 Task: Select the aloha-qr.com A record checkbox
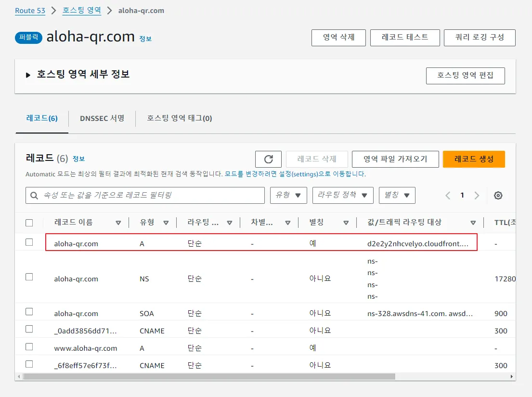pyautogui.click(x=29, y=242)
